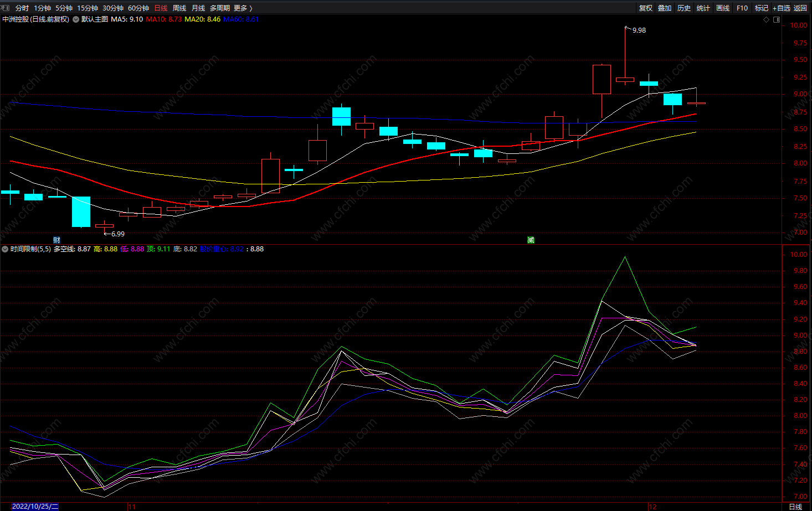
Task: Click the MA5: 9.10 indicator value
Action: coord(127,19)
